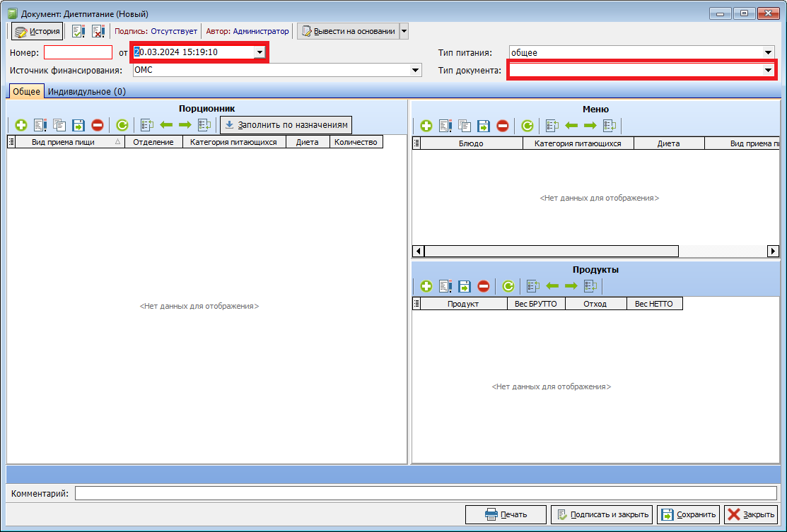Click into the Комментарий text field
Screen dimensions: 787x532
click(426, 493)
